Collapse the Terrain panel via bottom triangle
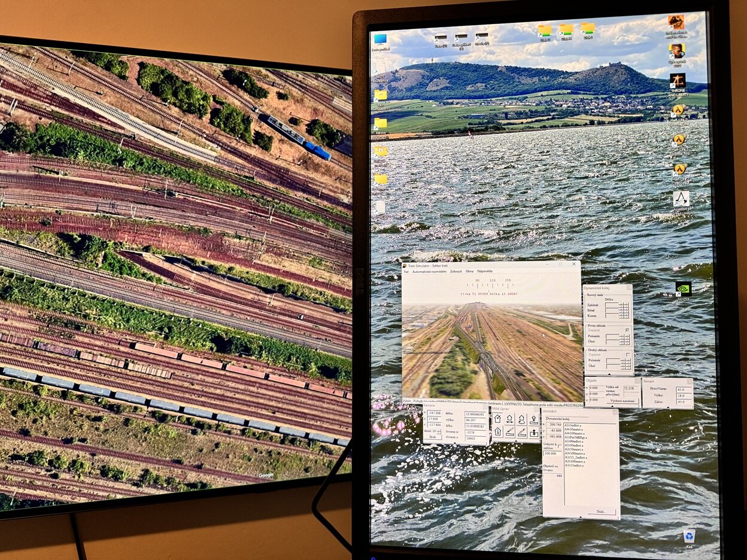Image resolution: width=747 pixels, height=560 pixels. (x=668, y=407)
